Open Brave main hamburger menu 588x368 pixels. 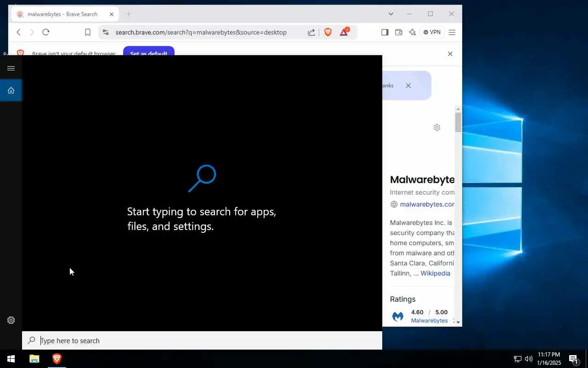click(452, 32)
